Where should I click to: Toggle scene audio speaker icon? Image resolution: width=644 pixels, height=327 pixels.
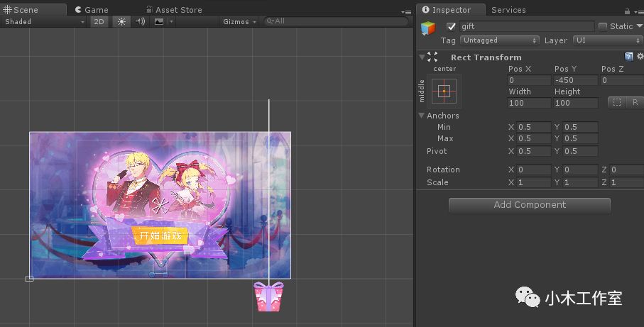[141, 21]
